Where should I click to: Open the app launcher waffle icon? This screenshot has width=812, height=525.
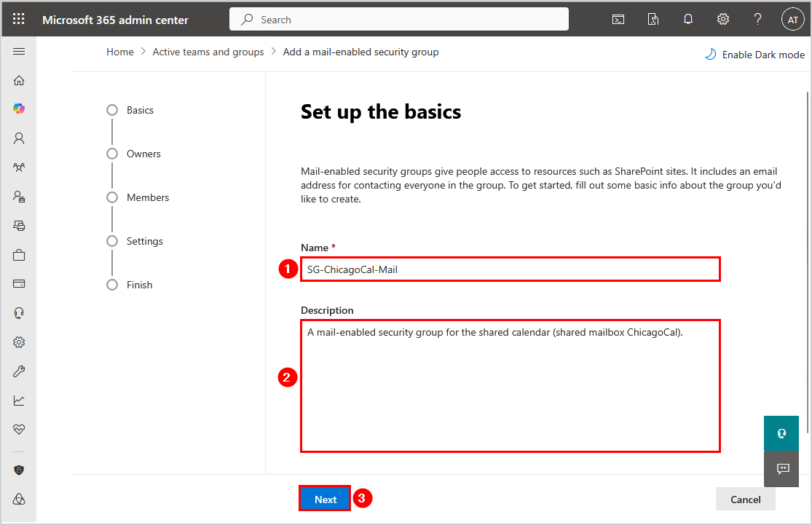coord(19,20)
